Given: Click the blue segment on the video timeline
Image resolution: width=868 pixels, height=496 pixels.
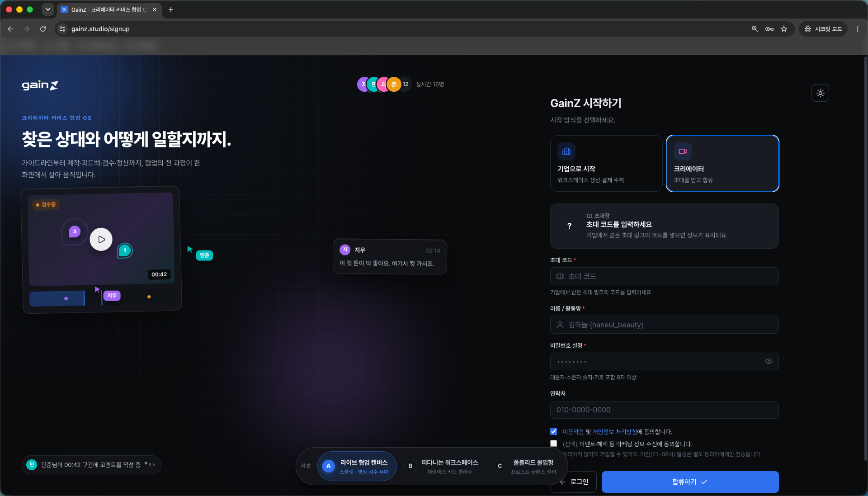Looking at the screenshot, I should [x=57, y=298].
